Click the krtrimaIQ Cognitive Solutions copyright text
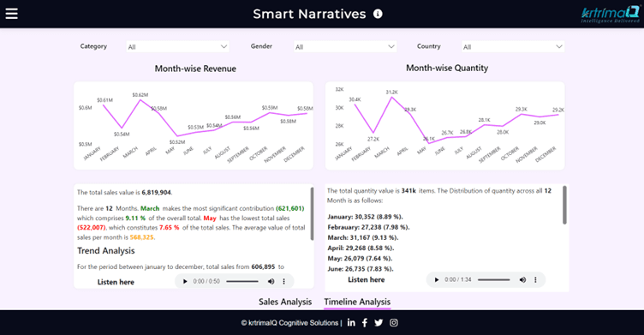The width and height of the screenshot is (644, 335). coord(290,323)
